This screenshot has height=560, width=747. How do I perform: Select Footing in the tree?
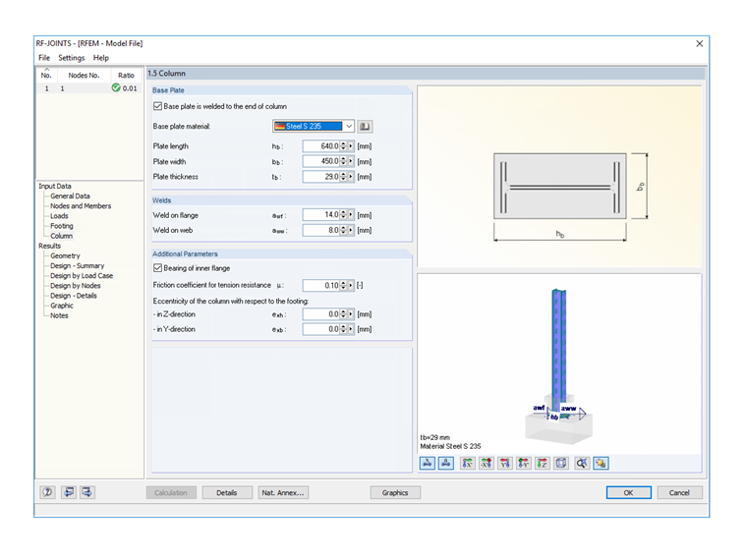click(x=62, y=226)
